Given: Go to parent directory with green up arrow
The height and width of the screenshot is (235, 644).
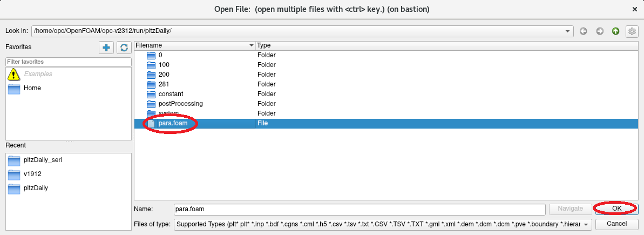Looking at the screenshot, I should [x=615, y=31].
